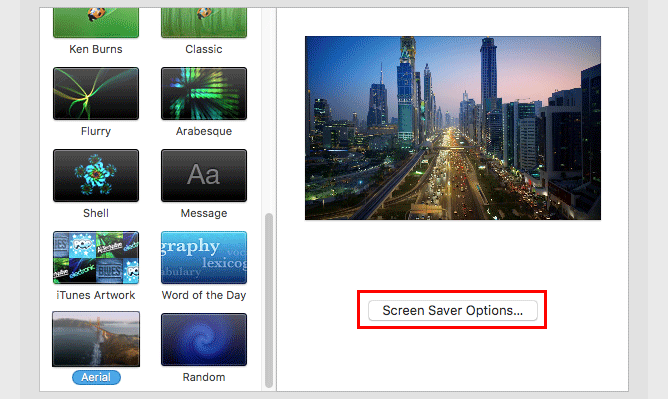Viewport: 668px width, 399px height.
Task: Click the Shell label text
Action: [96, 213]
